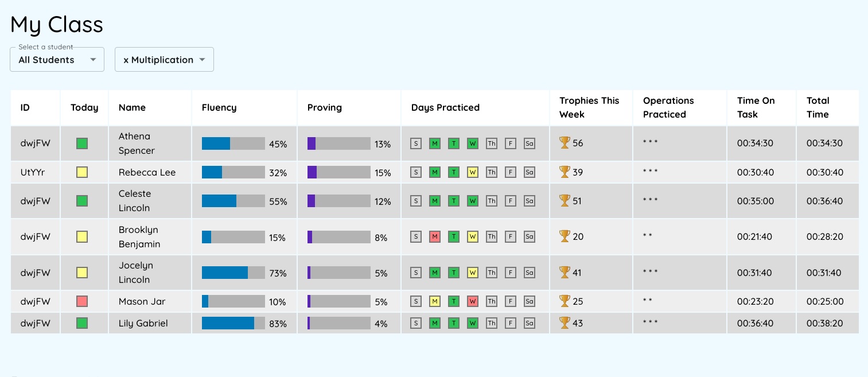Click Athena Spencer's green Tuesday box
Screen dimensions: 868x377
point(454,143)
